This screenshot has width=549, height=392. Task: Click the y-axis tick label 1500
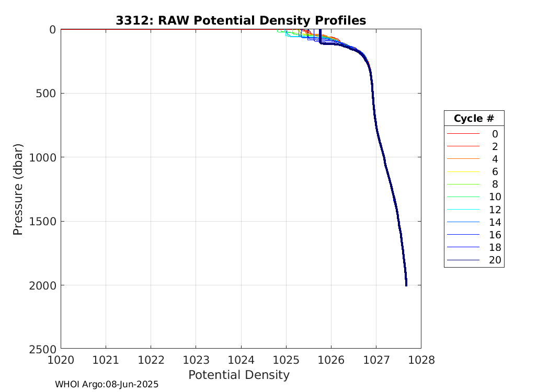[42, 222]
